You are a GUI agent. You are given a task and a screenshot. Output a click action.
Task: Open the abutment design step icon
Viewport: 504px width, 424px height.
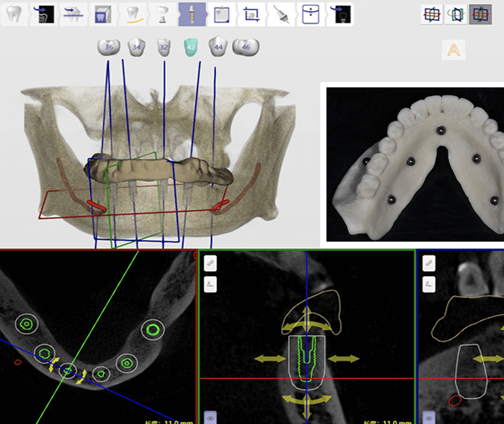161,14
